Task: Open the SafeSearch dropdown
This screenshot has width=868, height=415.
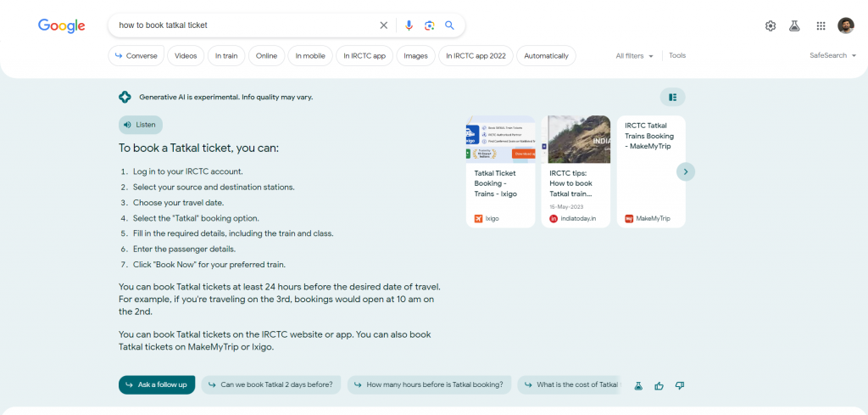Action: (x=832, y=56)
